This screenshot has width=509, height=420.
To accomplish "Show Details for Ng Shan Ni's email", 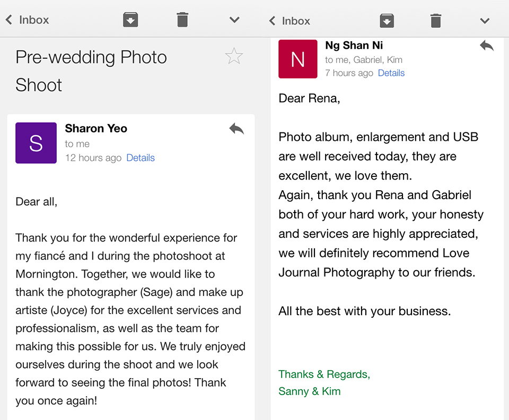I will [391, 73].
